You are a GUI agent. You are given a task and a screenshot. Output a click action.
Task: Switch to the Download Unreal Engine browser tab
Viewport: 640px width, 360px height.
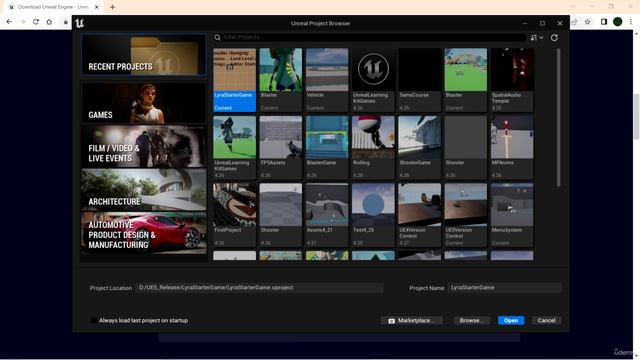click(x=53, y=7)
